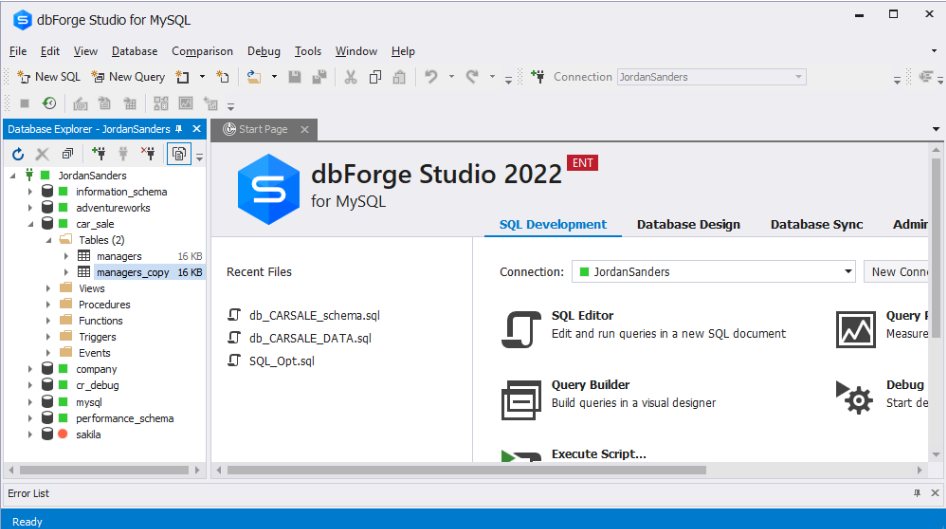
Task: Click the Undo arrow icon
Action: click(x=431, y=77)
